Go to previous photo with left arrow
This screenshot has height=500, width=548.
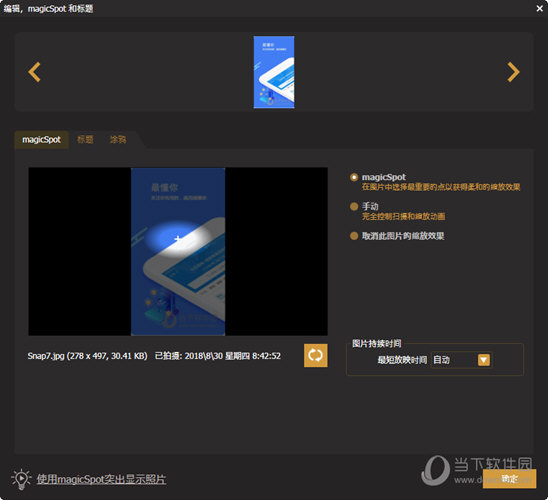coord(34,72)
